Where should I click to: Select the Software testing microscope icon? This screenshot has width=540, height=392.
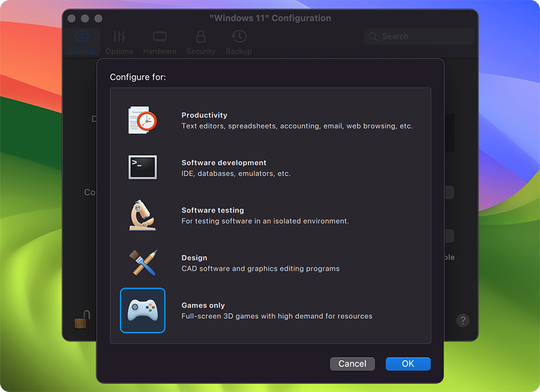(x=143, y=215)
